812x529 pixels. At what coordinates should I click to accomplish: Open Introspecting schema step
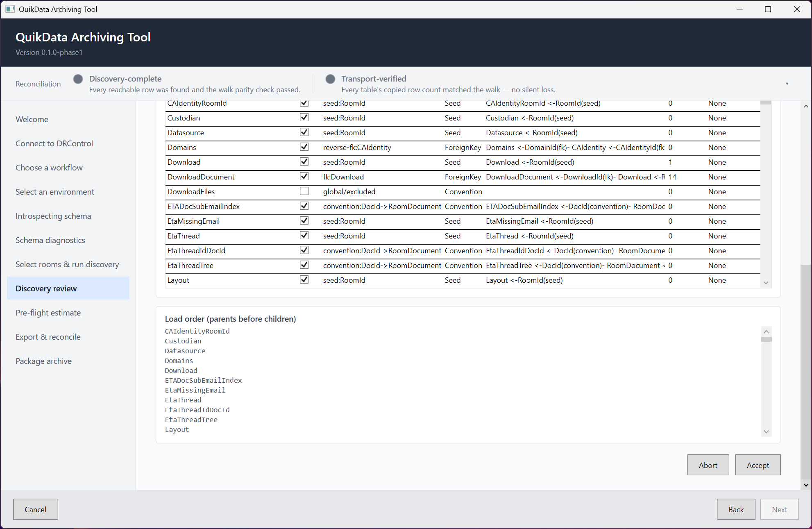click(68, 216)
